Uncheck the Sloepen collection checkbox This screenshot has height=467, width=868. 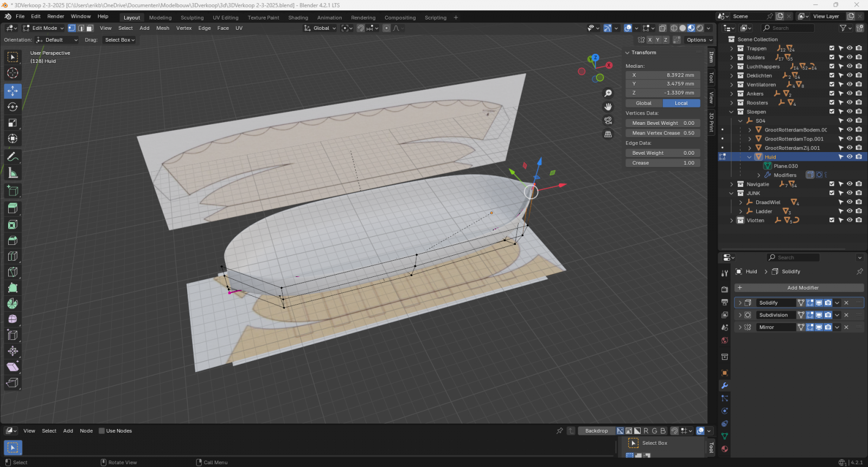point(832,112)
